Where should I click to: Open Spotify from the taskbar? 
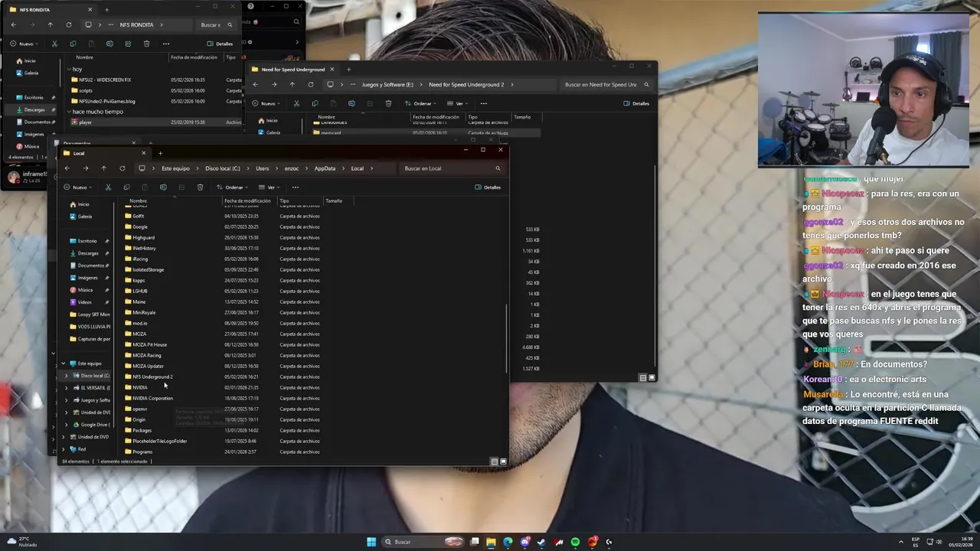point(575,542)
